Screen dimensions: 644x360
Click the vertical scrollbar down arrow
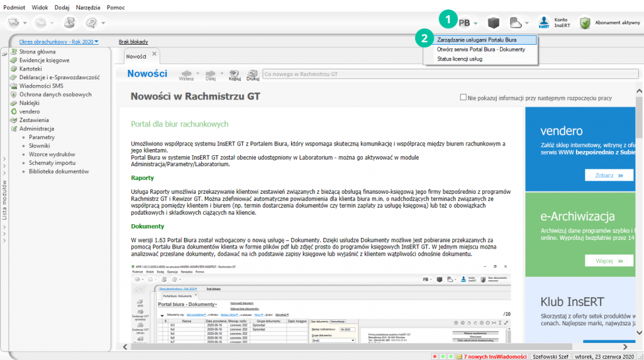(640, 332)
